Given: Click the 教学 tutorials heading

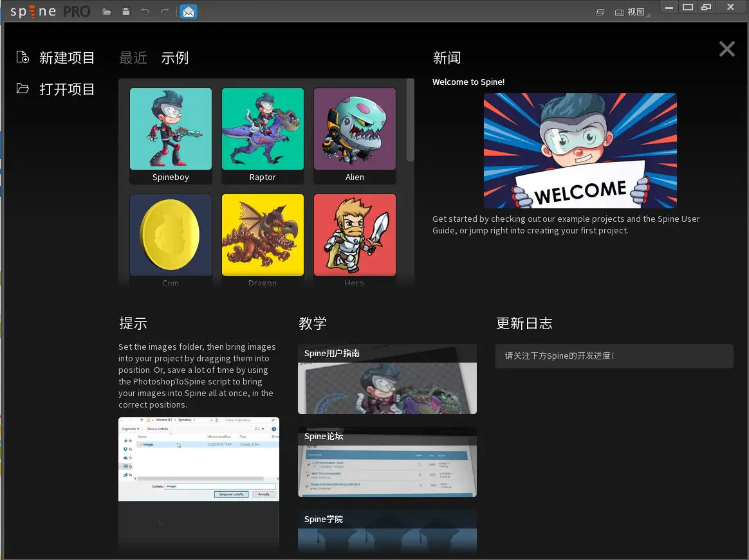Looking at the screenshot, I should coord(312,323).
